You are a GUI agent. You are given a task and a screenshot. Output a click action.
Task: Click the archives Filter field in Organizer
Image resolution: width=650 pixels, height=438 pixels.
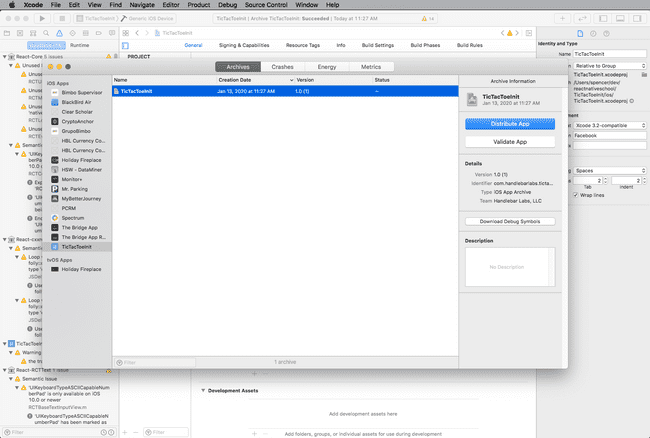[x=155, y=363]
